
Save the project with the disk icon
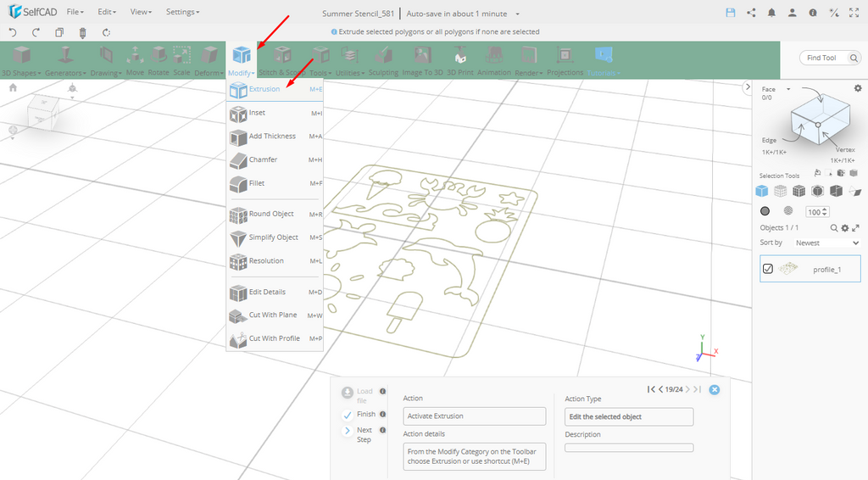coord(731,13)
